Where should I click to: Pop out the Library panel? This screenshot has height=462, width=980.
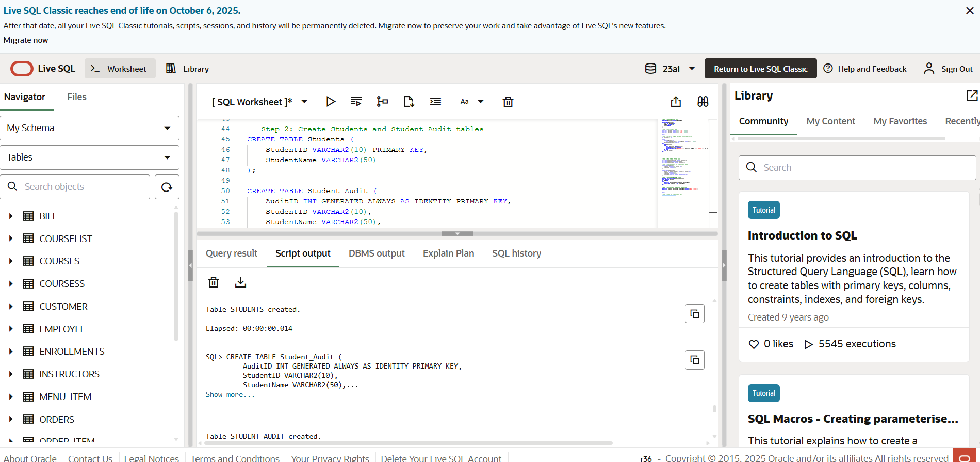[x=972, y=95]
